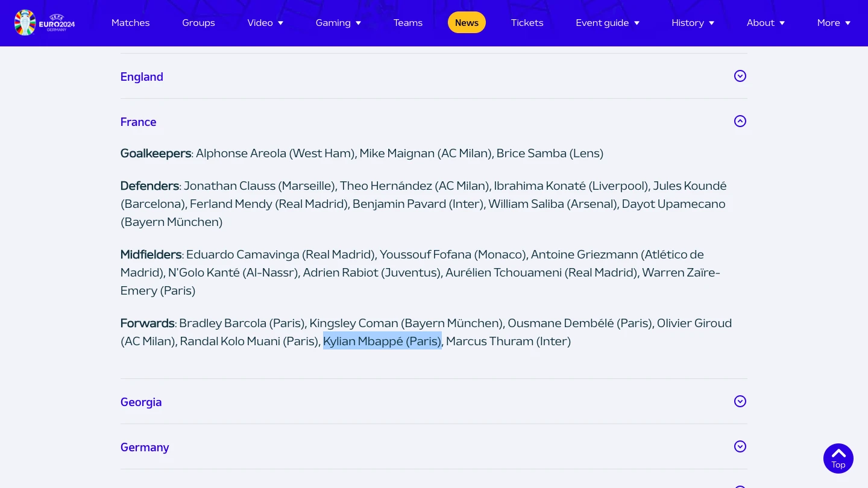Viewport: 868px width, 488px height.
Task: Click William Saliba (Arsenal) text
Action: [552, 204]
